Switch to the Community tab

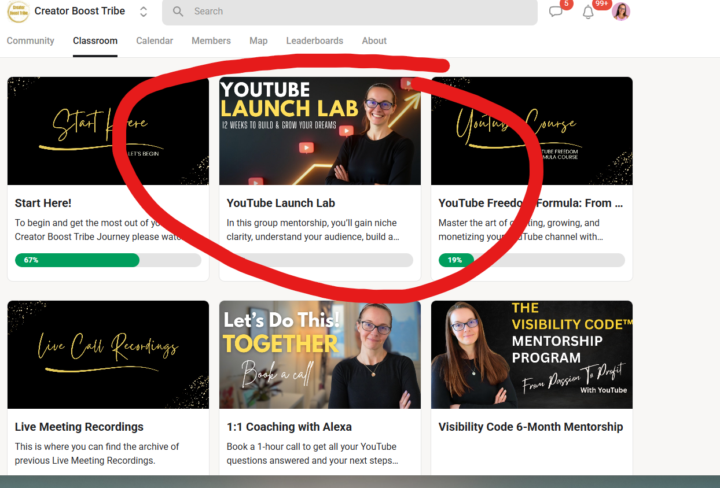[30, 40]
